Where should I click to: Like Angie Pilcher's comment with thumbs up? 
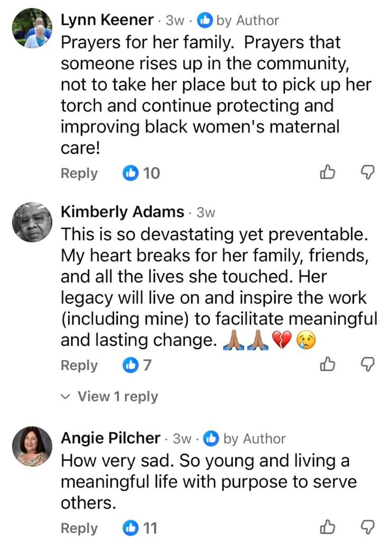tap(329, 527)
